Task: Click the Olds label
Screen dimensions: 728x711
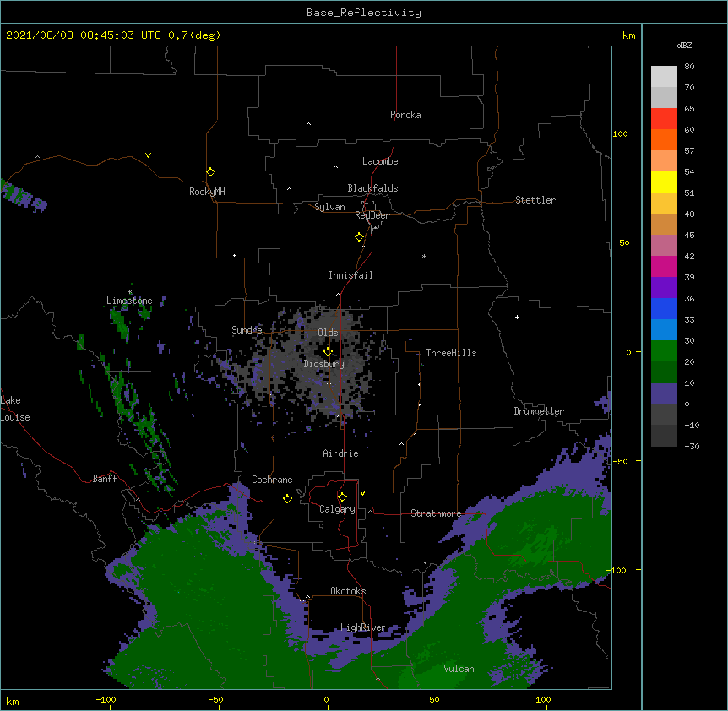Action: 328,333
